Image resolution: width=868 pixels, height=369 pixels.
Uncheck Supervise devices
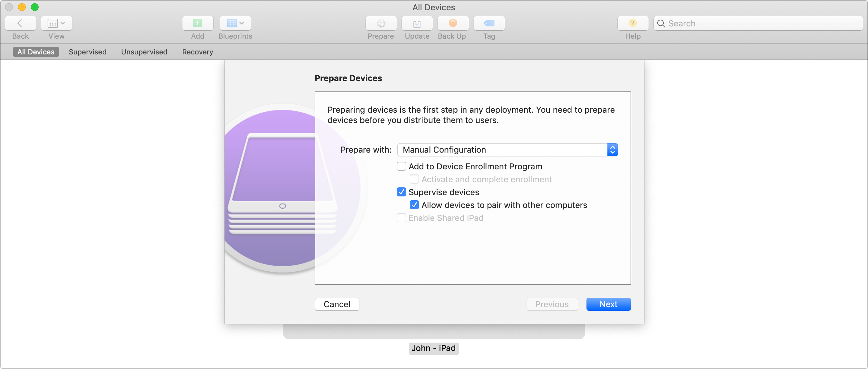(x=401, y=192)
